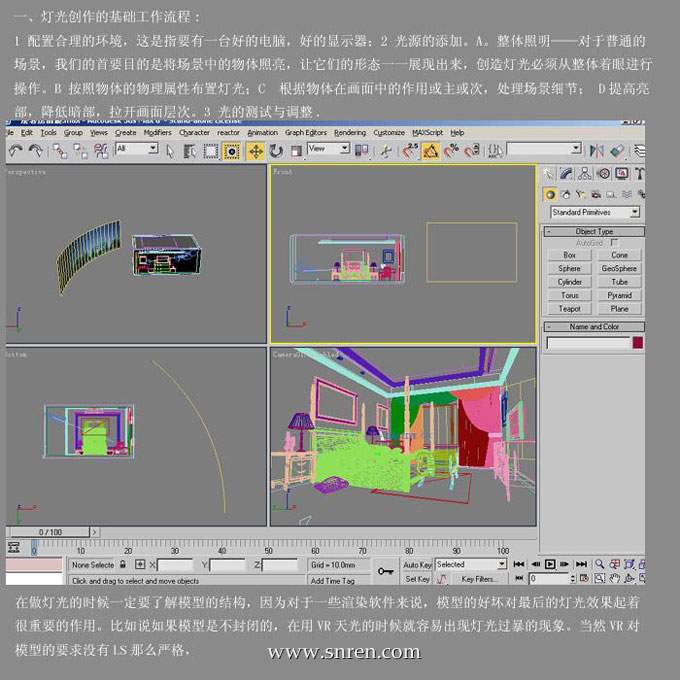This screenshot has width=680, height=680.
Task: Select the Cameras category icon
Action: [x=596, y=195]
